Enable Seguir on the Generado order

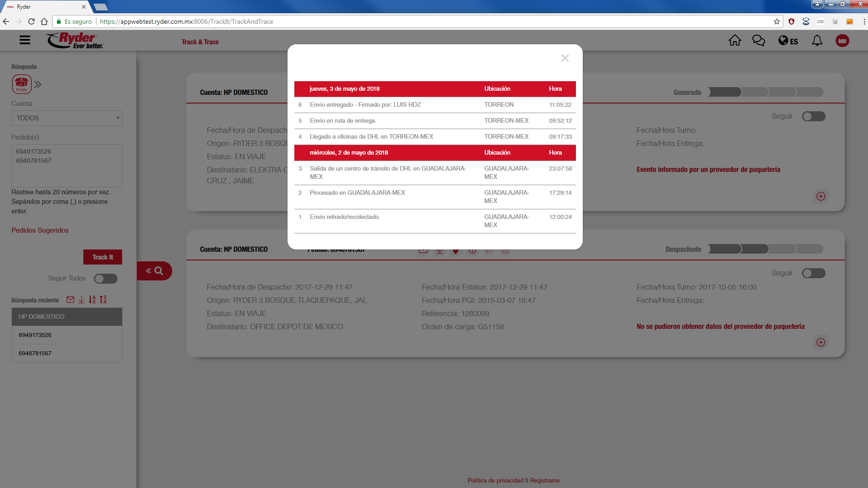coord(813,116)
